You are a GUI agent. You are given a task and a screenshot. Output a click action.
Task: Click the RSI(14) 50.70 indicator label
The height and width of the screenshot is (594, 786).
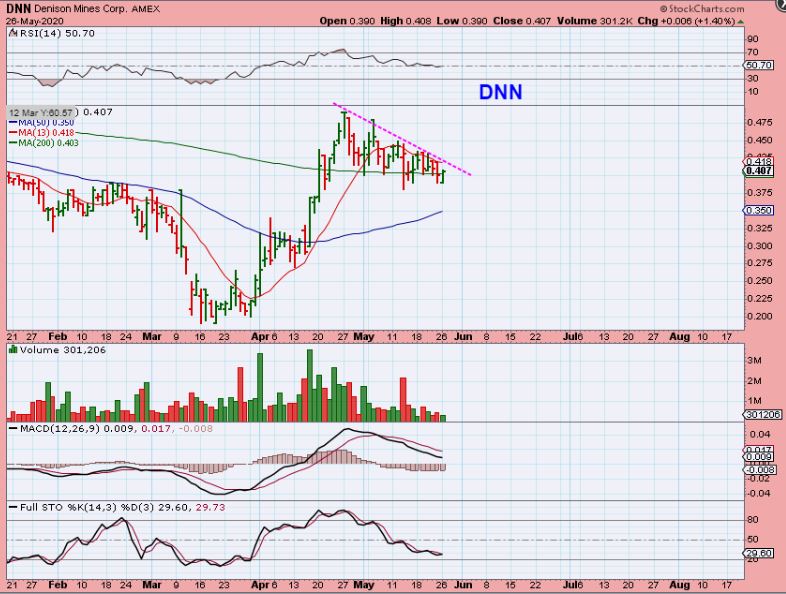coord(57,33)
